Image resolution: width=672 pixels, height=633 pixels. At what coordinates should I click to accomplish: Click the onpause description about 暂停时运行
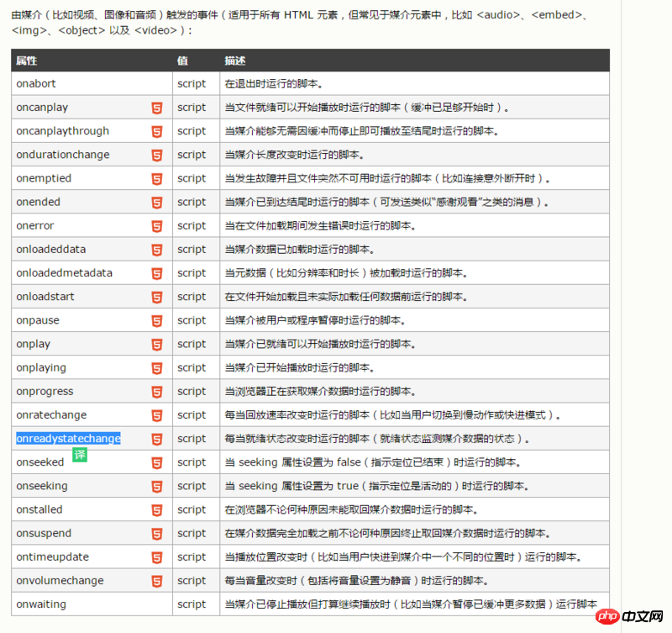(315, 320)
